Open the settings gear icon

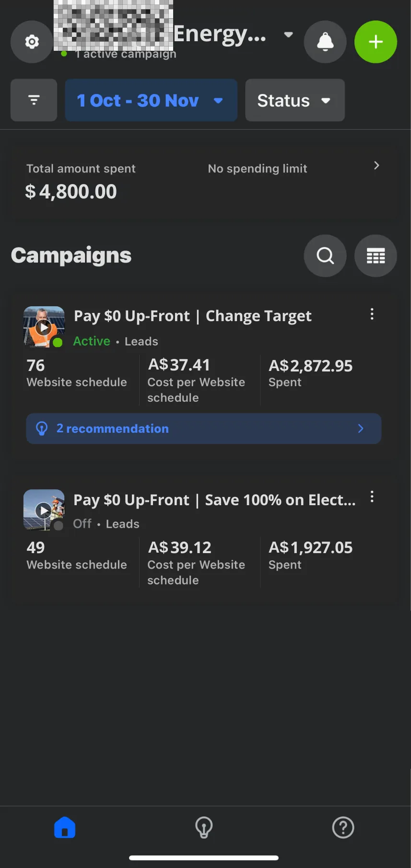(x=32, y=42)
